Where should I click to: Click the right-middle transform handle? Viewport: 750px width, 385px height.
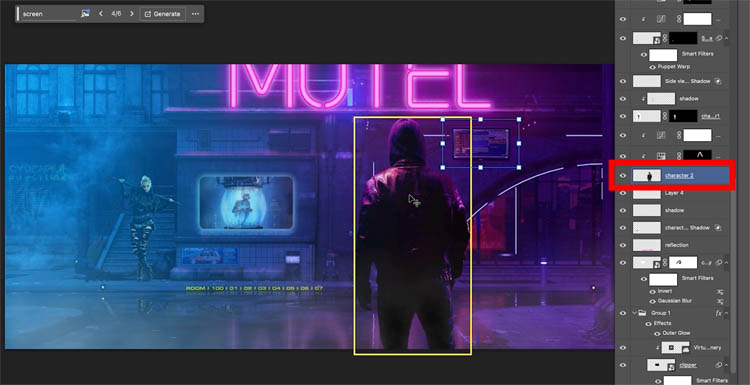pyautogui.click(x=519, y=143)
